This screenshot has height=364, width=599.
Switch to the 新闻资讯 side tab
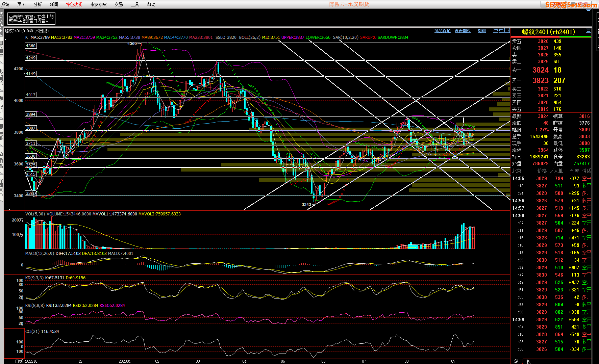pos(2,188)
